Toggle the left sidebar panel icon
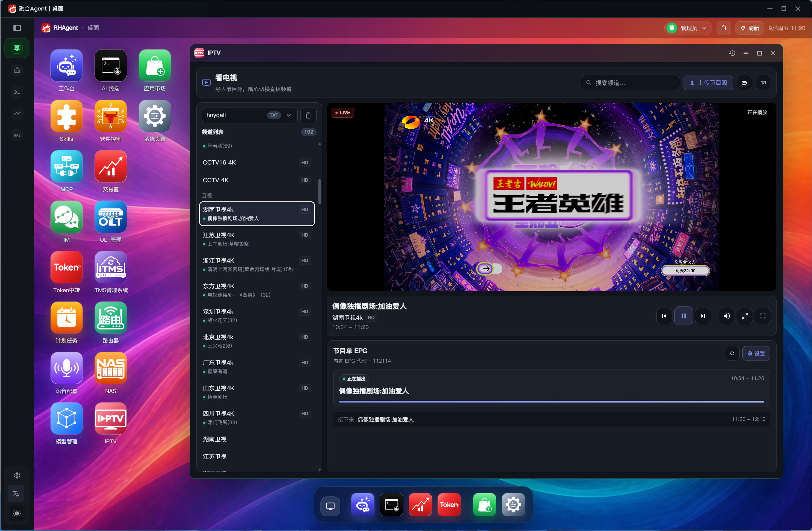812x531 pixels. pyautogui.click(x=17, y=28)
